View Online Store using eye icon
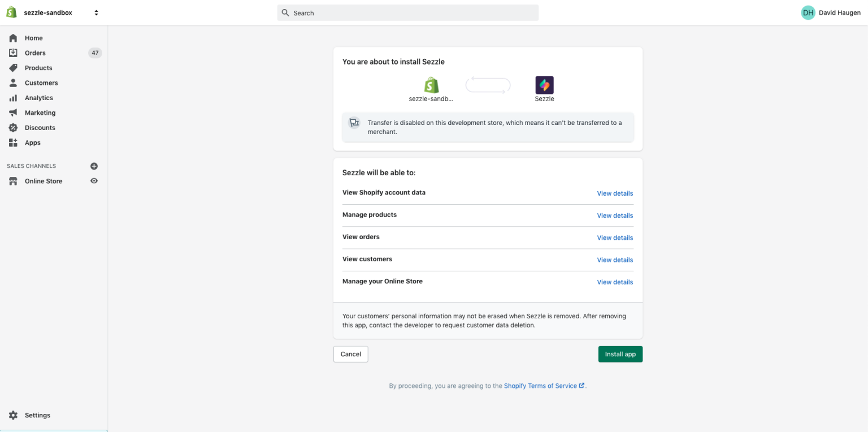This screenshot has width=868, height=432. tap(94, 181)
